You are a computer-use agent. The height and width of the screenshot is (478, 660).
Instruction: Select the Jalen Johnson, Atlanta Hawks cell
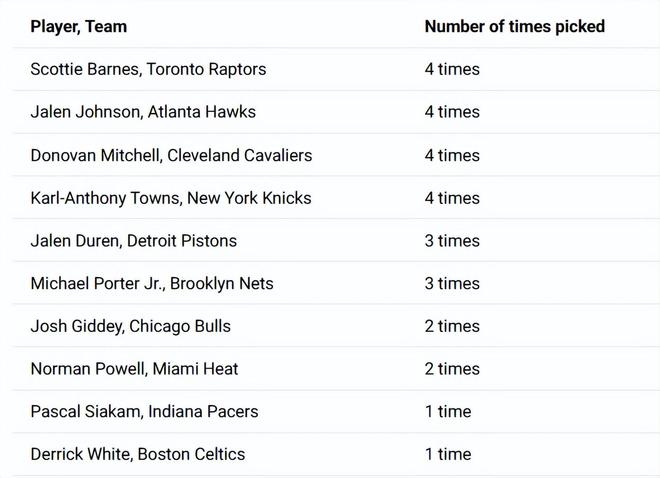143,112
